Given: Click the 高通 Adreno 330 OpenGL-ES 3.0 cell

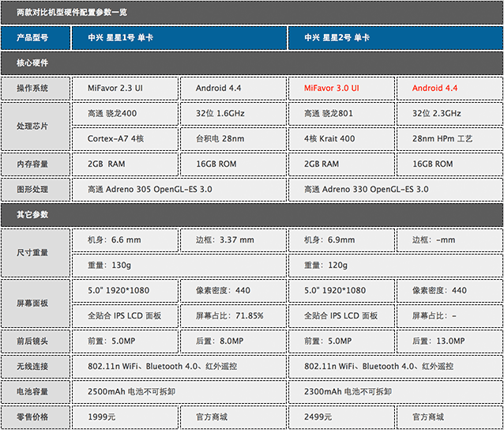Looking at the screenshot, I should tap(396, 190).
